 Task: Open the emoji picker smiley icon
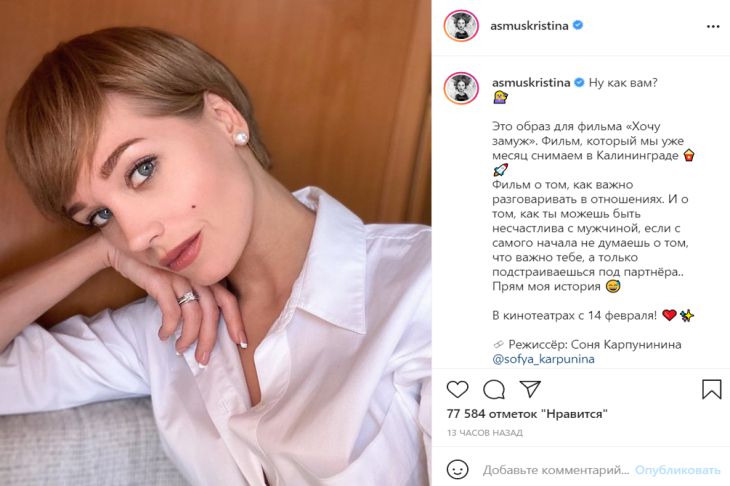pyautogui.click(x=457, y=470)
